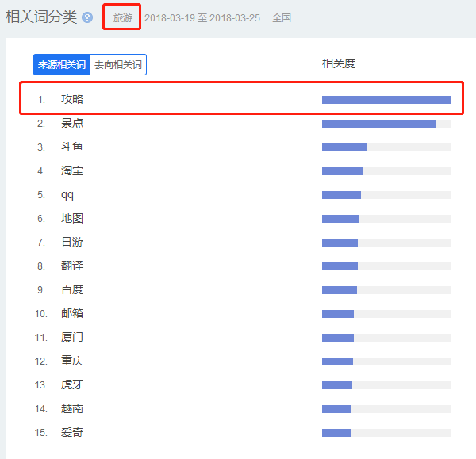Click the 厦门 keyword entry
The width and height of the screenshot is (476, 459).
click(72, 338)
